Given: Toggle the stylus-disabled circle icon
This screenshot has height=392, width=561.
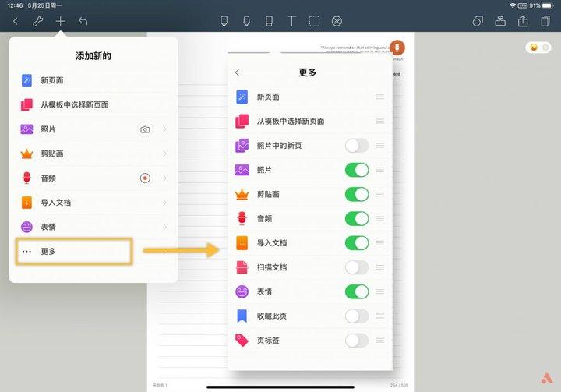Looking at the screenshot, I should coord(337,22).
